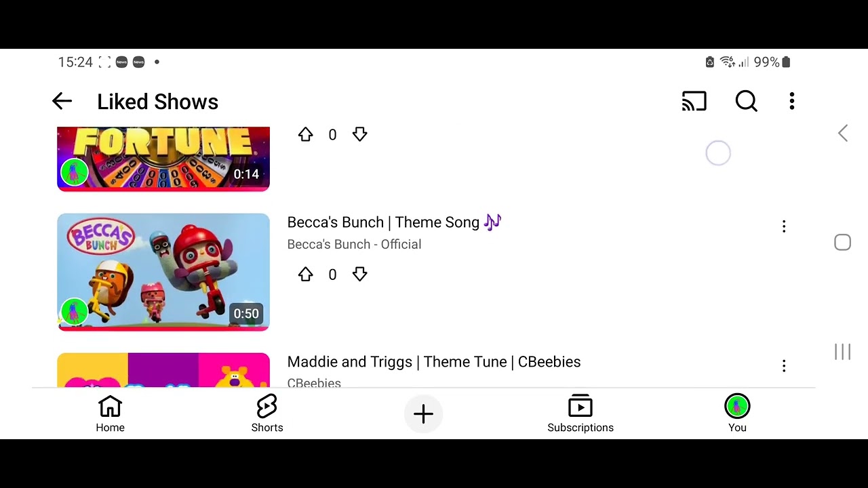Screen dimensions: 868x488
Task: Open the top bar three-dot overflow menu
Action: click(x=791, y=102)
